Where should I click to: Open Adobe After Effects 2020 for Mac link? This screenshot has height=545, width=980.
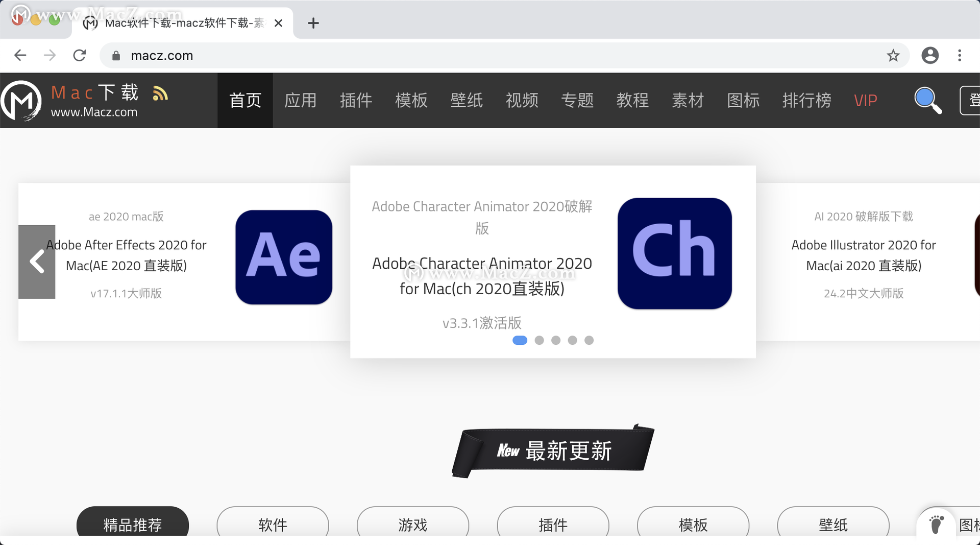click(126, 255)
